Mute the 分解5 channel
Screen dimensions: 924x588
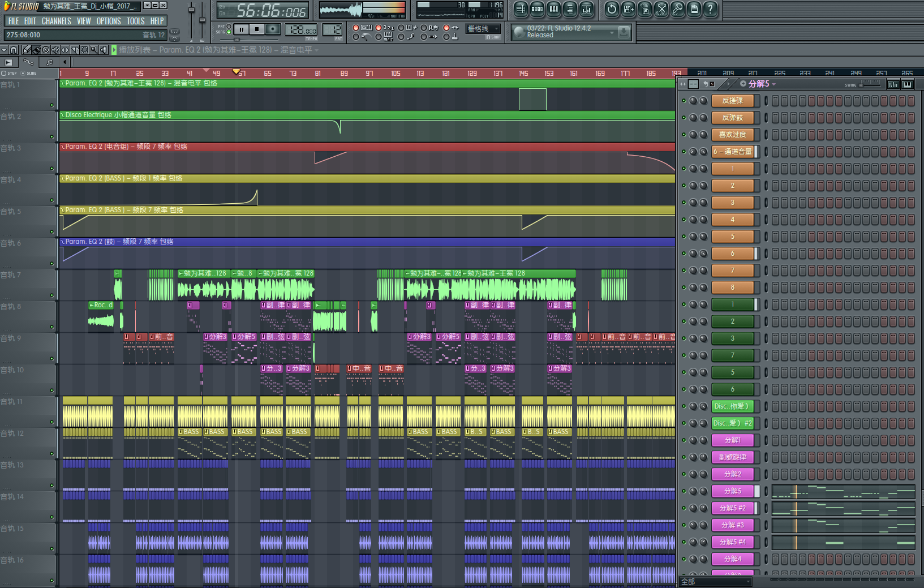tap(684, 491)
